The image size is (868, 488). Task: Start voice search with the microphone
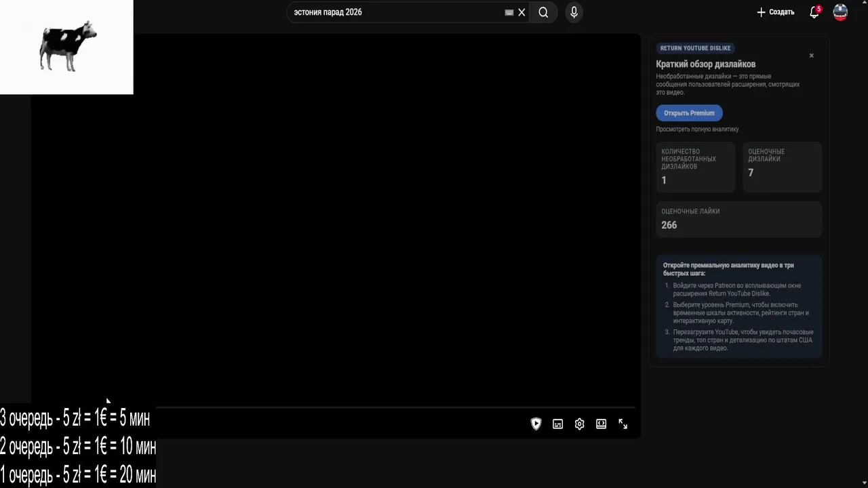tap(574, 12)
